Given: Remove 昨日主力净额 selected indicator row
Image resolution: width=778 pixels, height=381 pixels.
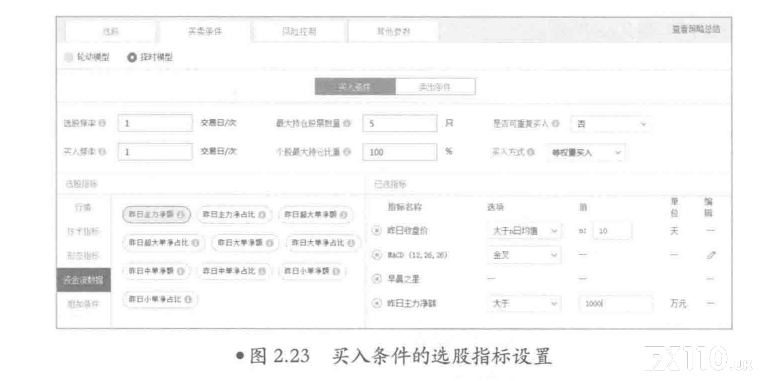Looking at the screenshot, I should click(x=376, y=303).
